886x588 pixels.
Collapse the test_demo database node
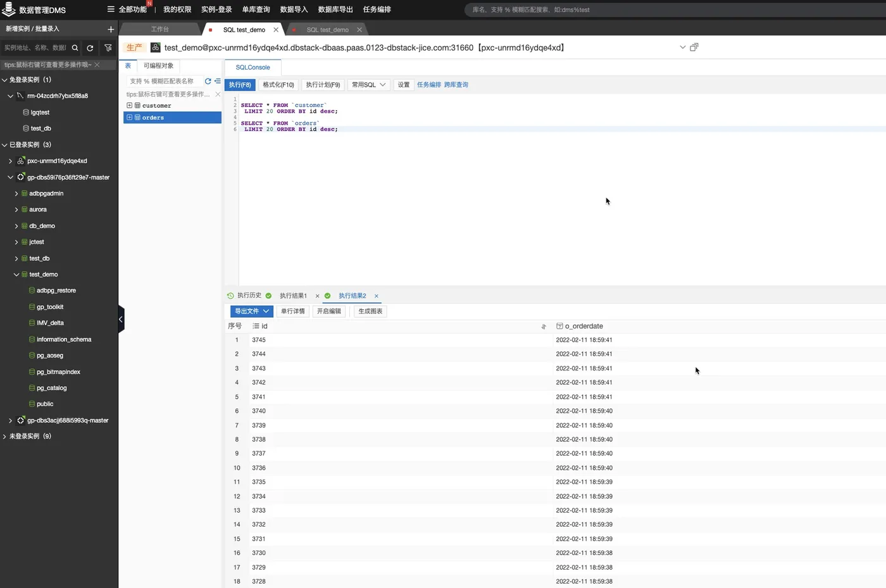(16, 275)
